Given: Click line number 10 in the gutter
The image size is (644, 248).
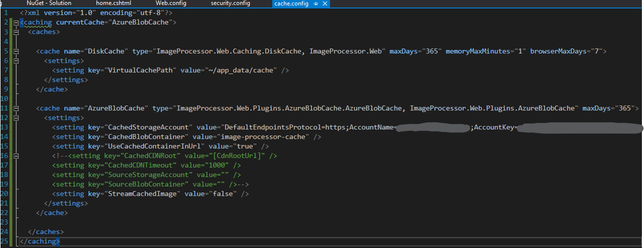Looking at the screenshot, I should [4, 99].
